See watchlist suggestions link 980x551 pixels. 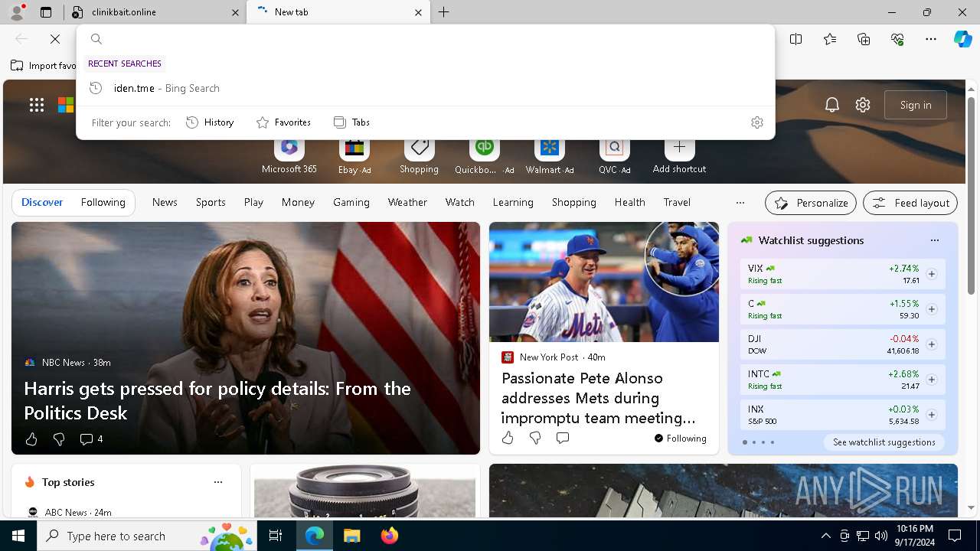(884, 442)
